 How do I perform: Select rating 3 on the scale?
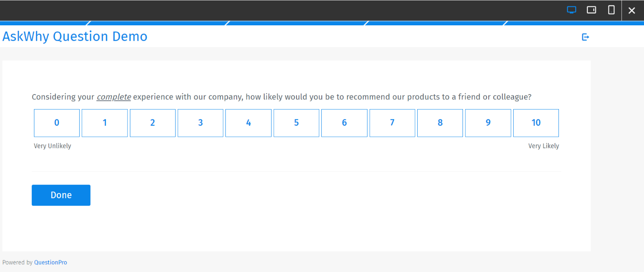click(200, 123)
